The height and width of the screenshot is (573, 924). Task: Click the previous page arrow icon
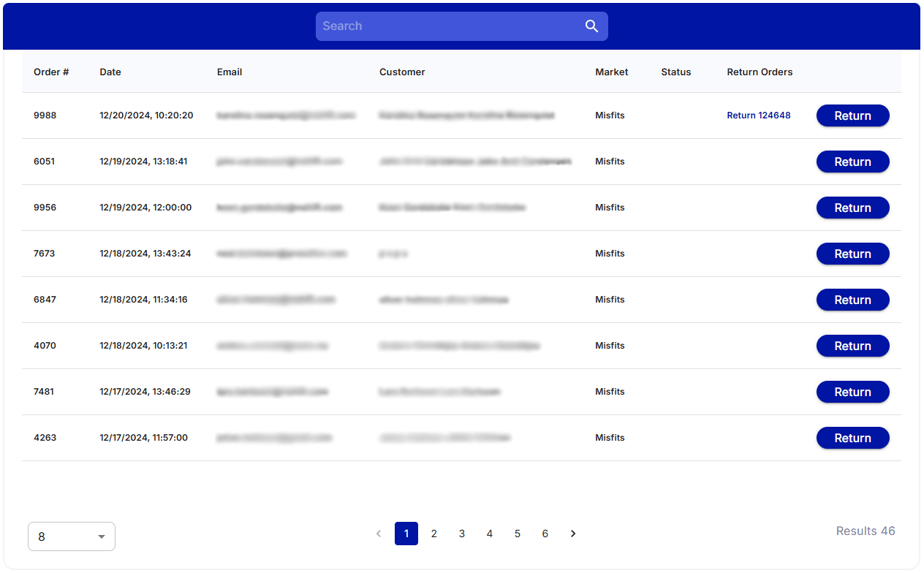[379, 534]
